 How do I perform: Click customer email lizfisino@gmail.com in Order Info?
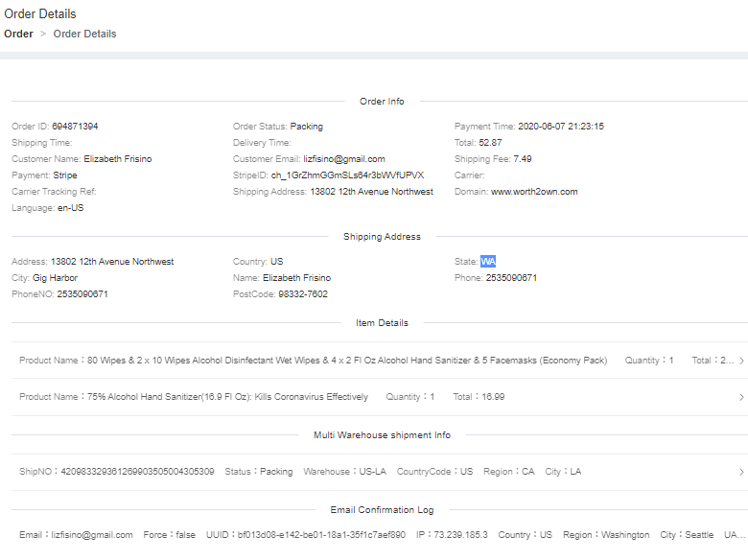coord(344,159)
